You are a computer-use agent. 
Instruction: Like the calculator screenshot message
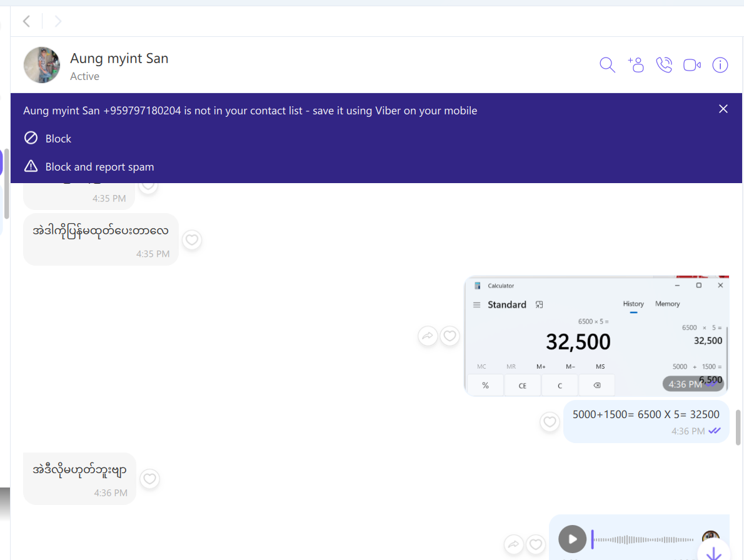tap(450, 336)
